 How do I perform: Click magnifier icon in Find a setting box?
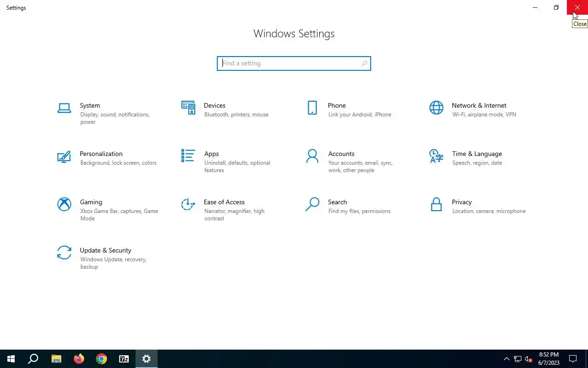(364, 63)
